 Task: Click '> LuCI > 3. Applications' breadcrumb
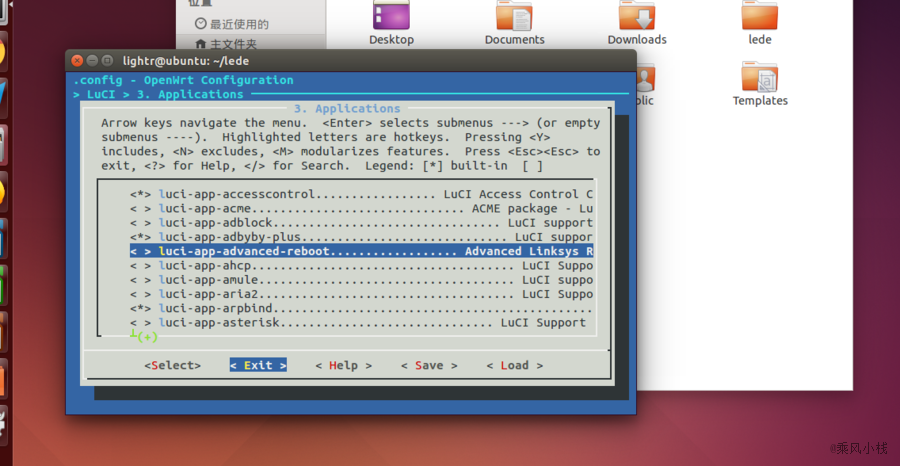pos(158,94)
